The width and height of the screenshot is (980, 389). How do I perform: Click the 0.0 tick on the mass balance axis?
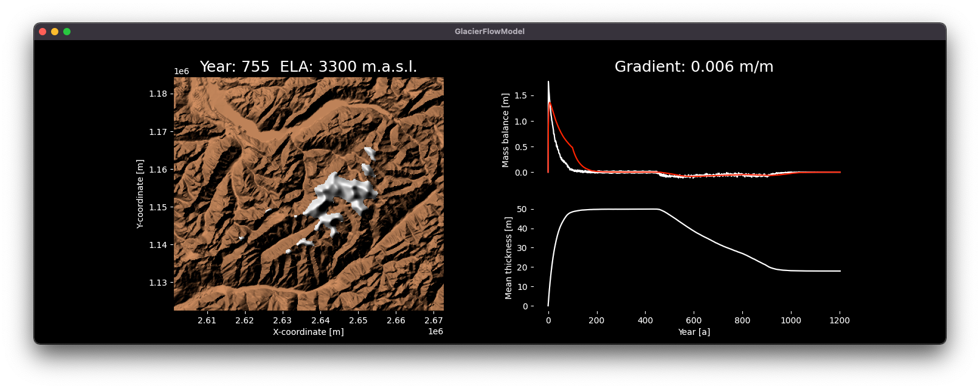tap(521, 173)
